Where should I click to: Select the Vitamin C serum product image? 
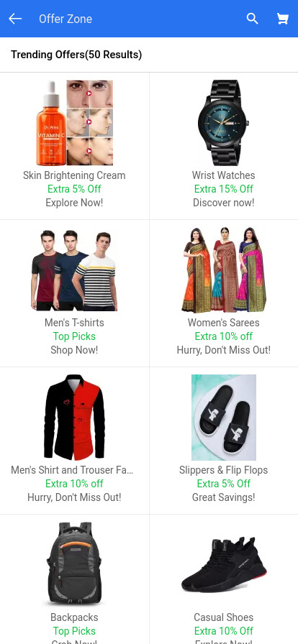[75, 123]
